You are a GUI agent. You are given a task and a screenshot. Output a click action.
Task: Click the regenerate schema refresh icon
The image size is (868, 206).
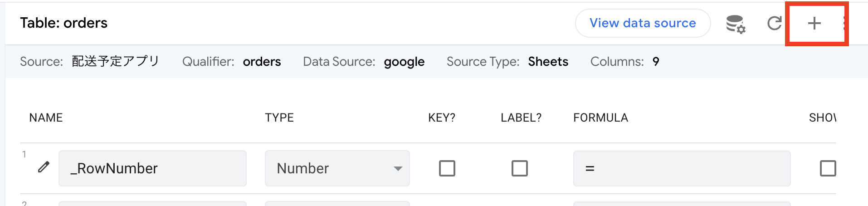coord(774,23)
